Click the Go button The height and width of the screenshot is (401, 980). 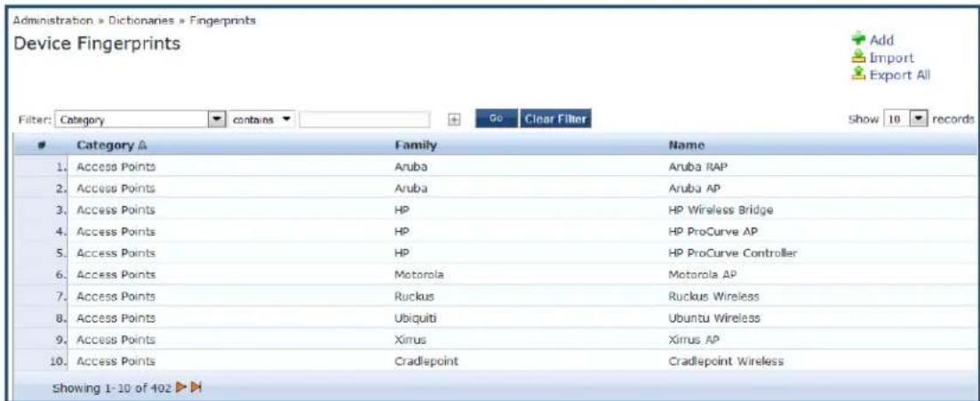[x=496, y=119]
